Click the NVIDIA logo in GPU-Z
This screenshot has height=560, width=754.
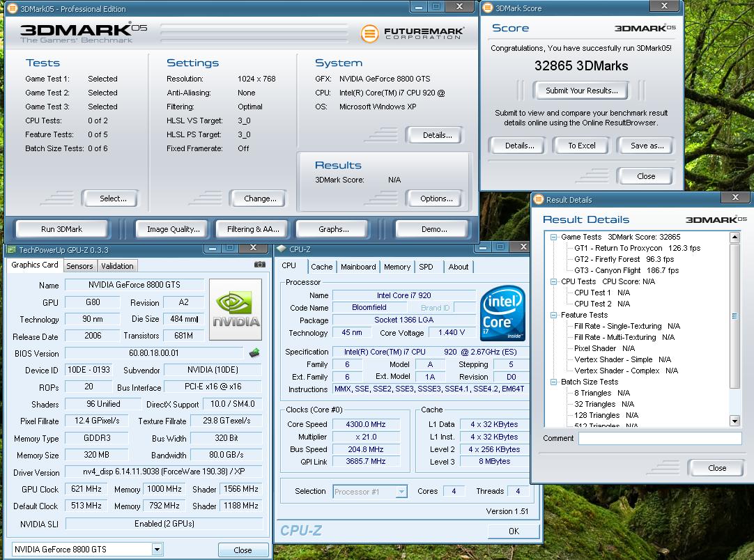click(x=236, y=309)
